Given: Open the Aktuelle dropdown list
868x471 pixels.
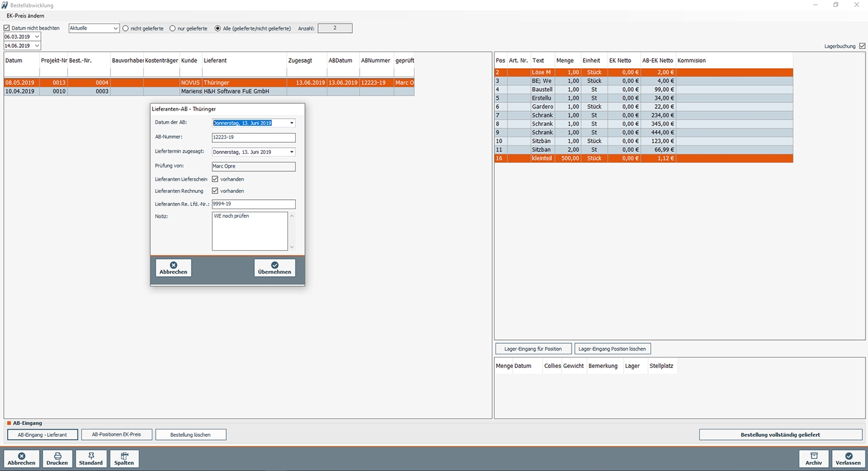Looking at the screenshot, I should (x=117, y=28).
